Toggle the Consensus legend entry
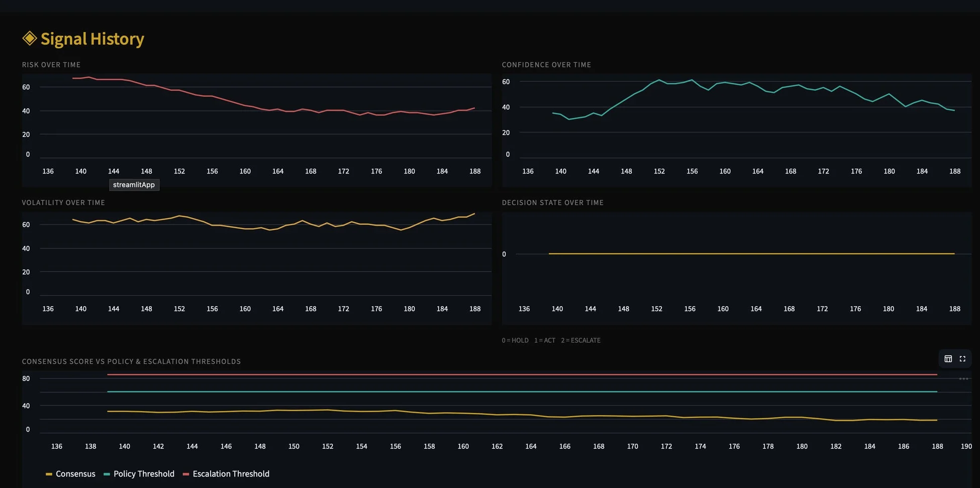 75,474
